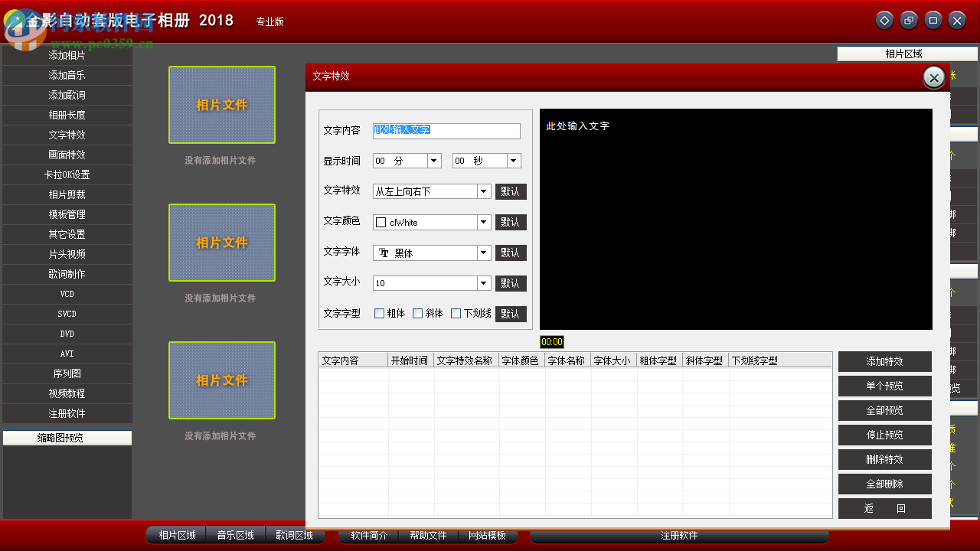Click the 字体颜色 column header
The image size is (980, 551).
coord(522,360)
